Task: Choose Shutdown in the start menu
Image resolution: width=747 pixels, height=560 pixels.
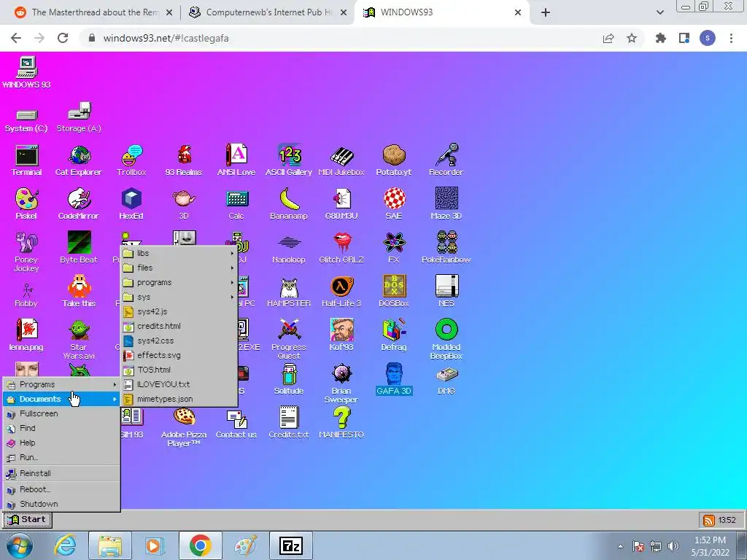Action: (61, 504)
